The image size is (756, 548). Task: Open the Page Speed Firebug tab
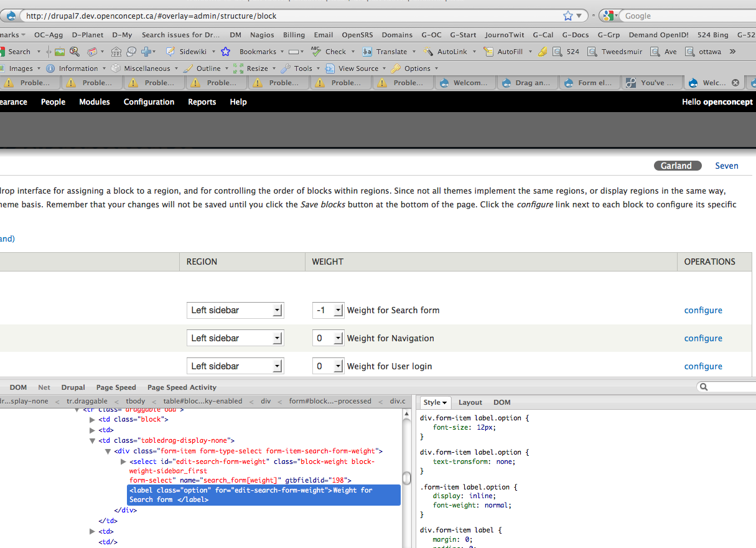(x=116, y=387)
